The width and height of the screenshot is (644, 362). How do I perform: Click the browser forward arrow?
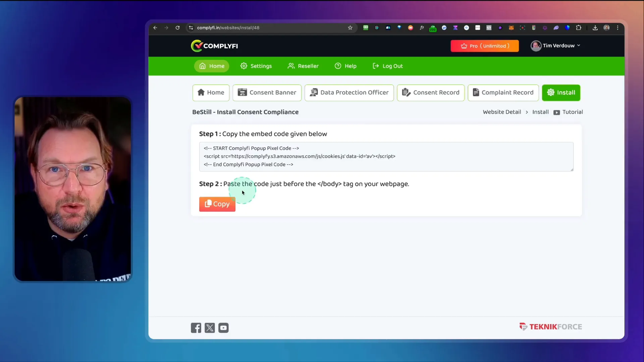(x=166, y=28)
